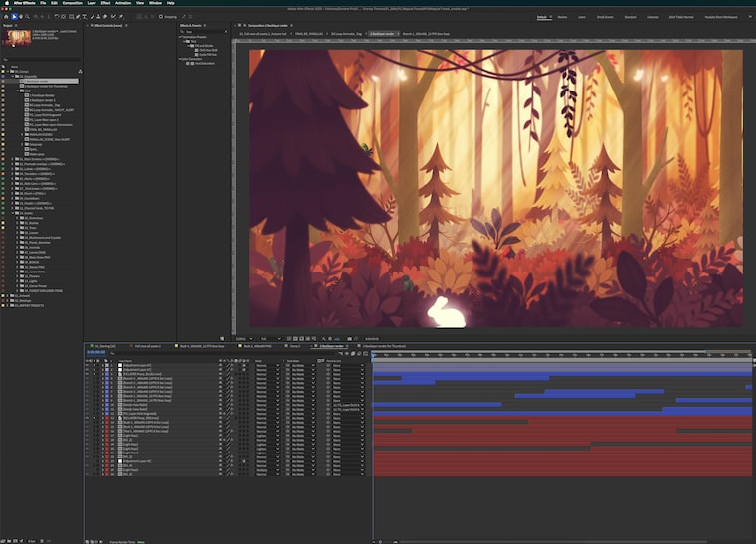Toggle adjustment layer switch on layer 2
Viewport: 756px width, 544px height.
244,370
